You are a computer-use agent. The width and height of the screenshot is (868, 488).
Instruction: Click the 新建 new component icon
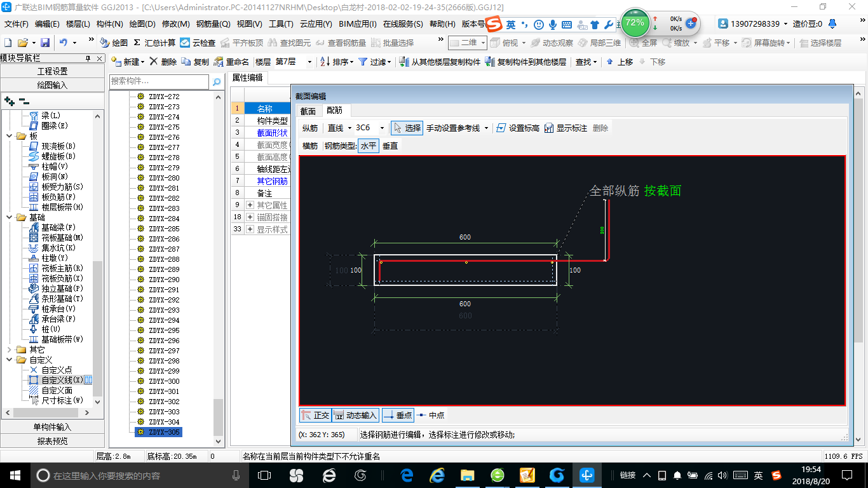(116, 62)
